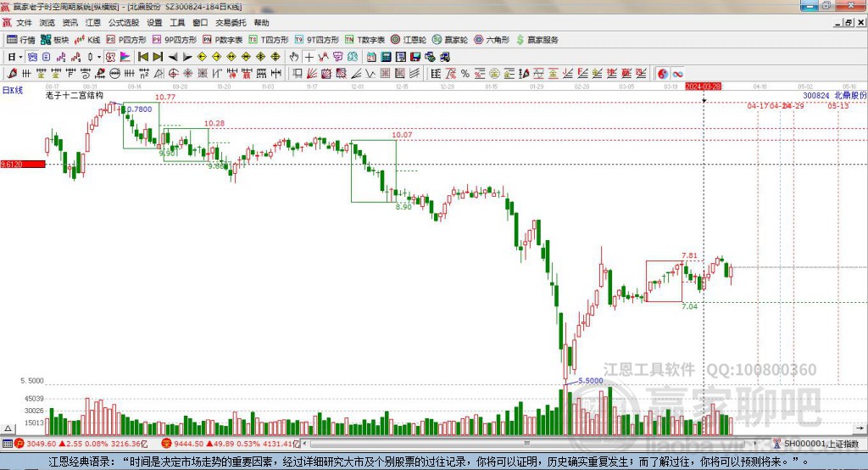The width and height of the screenshot is (868, 470).
Task: Open the 浏览 menu
Action: click(x=47, y=23)
